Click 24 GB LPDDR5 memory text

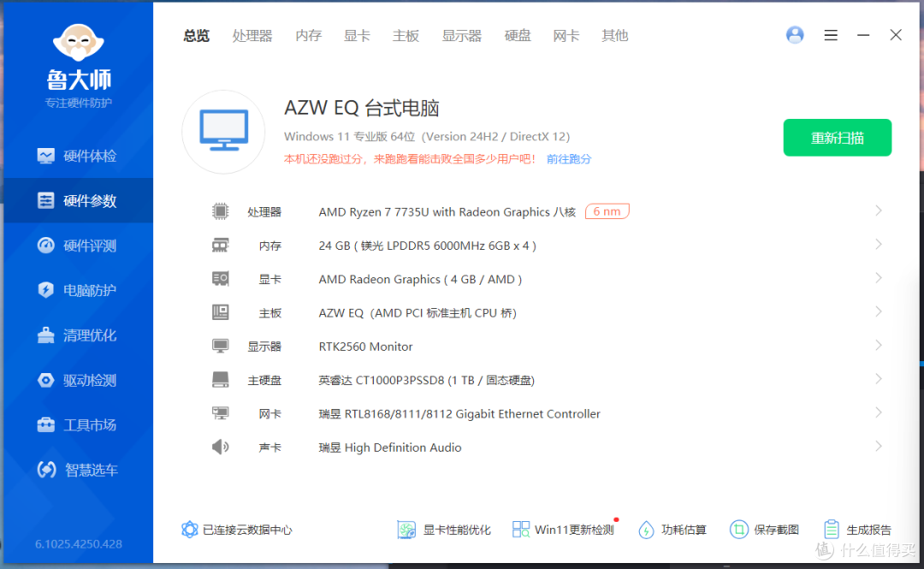(427, 246)
